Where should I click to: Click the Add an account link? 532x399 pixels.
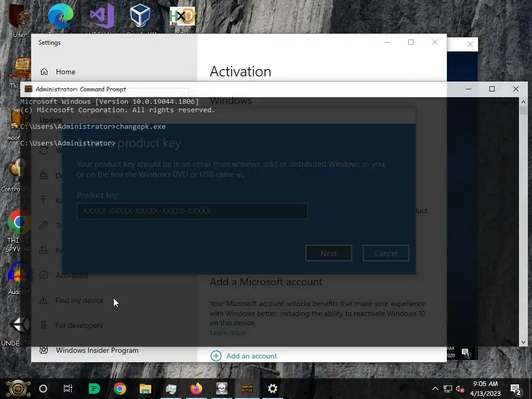[x=252, y=356]
